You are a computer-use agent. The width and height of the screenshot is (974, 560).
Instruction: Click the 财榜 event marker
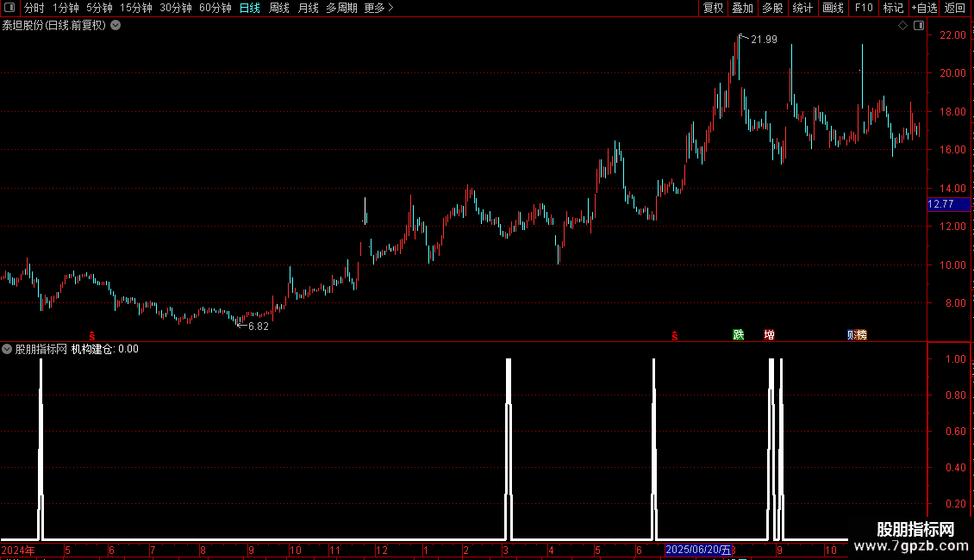pyautogui.click(x=858, y=334)
